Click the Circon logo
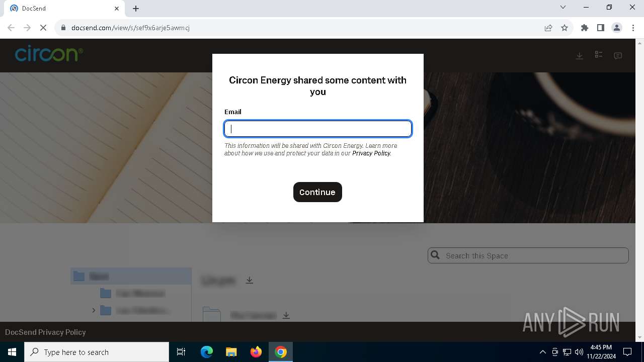This screenshot has width=644, height=362. [x=49, y=54]
